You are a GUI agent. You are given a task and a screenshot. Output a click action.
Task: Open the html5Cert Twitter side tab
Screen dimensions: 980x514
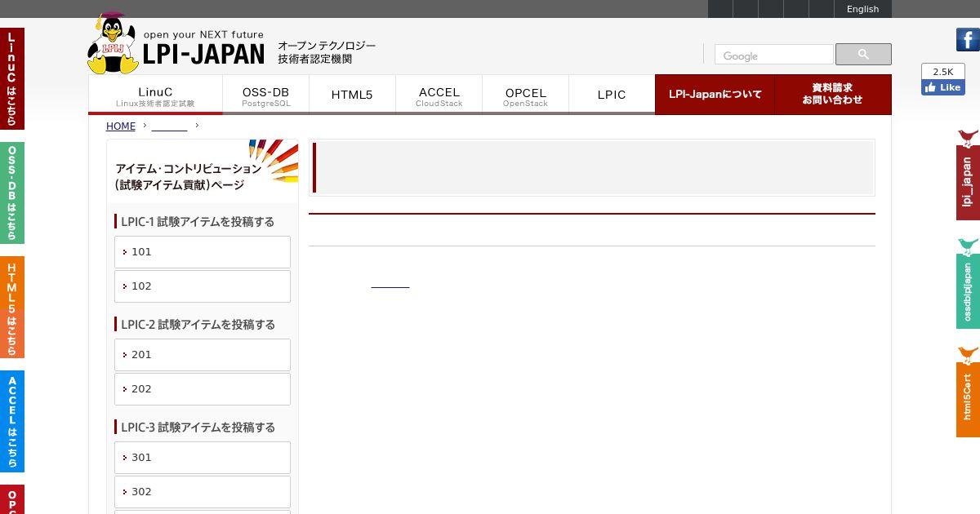tap(968, 392)
